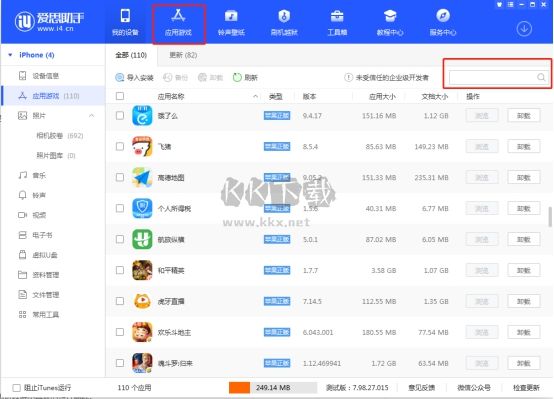Open 相机胶卷 (692) in the sidebar
Image resolution: width=554 pixels, height=399 pixels.
pyautogui.click(x=60, y=136)
